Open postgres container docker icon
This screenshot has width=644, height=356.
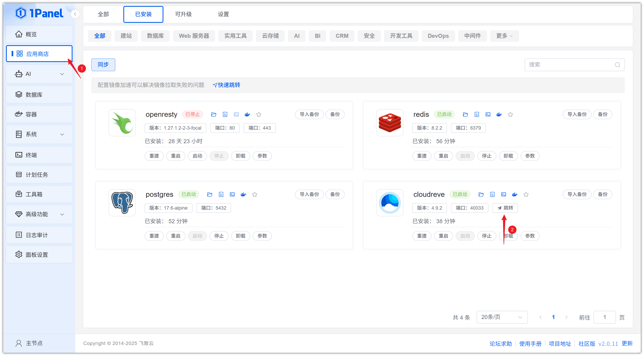(x=243, y=194)
